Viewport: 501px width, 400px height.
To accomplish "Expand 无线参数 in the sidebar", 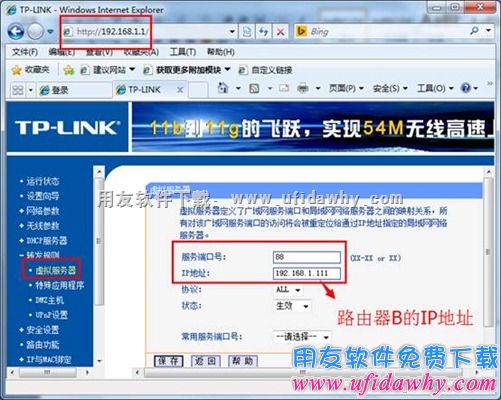I will tap(43, 226).
